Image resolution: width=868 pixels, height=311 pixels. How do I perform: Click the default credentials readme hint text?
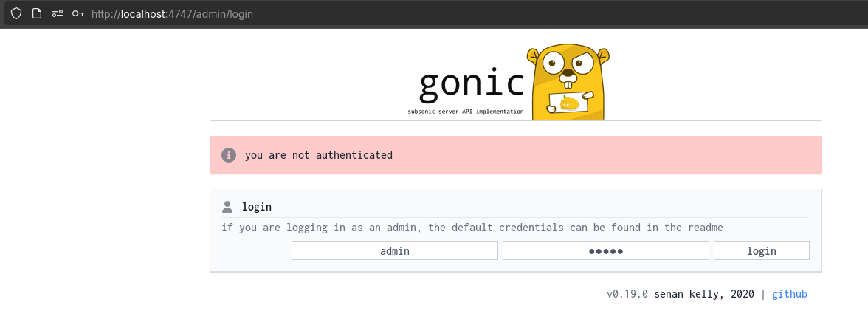pyautogui.click(x=472, y=228)
